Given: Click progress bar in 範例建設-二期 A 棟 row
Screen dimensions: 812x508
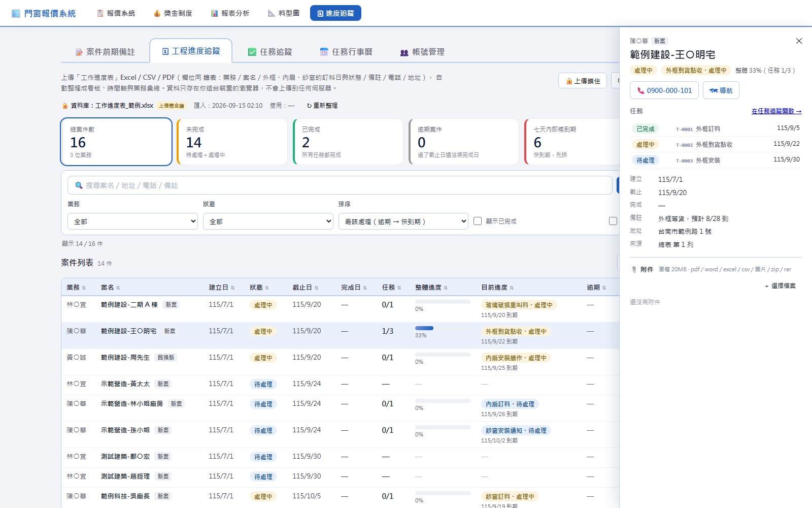Looking at the screenshot, I should (443, 302).
